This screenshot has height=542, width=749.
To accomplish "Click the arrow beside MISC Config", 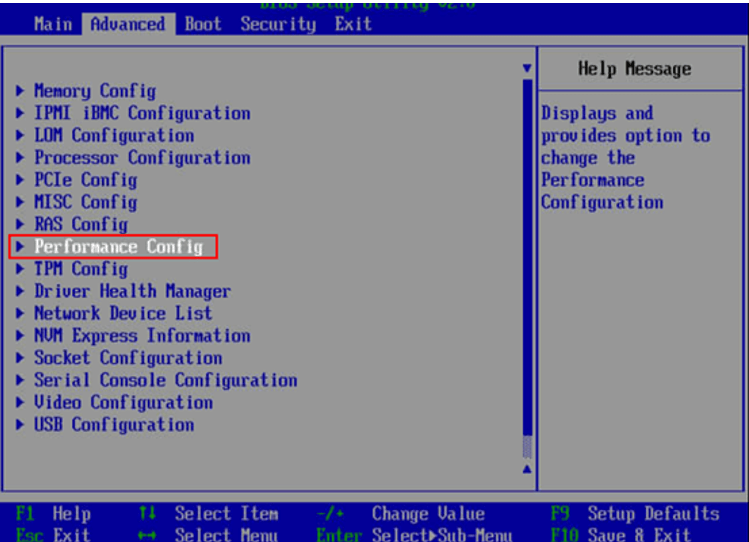I will (x=20, y=202).
